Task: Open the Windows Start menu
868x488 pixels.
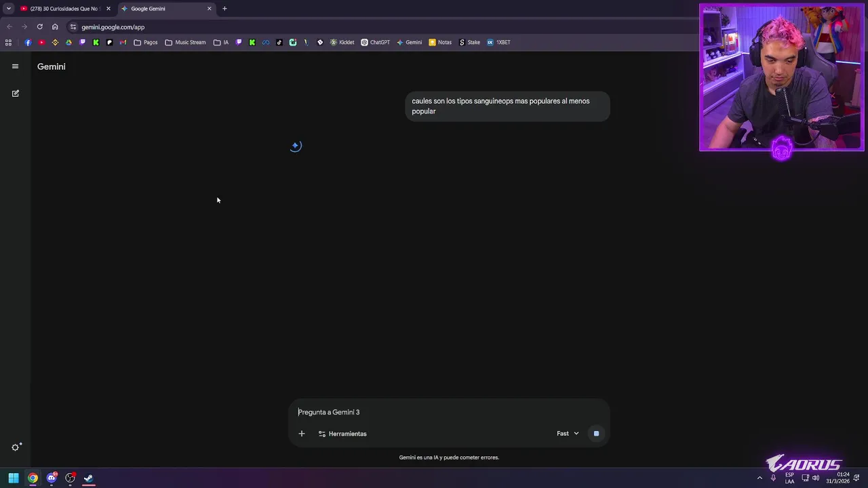Action: [x=14, y=478]
